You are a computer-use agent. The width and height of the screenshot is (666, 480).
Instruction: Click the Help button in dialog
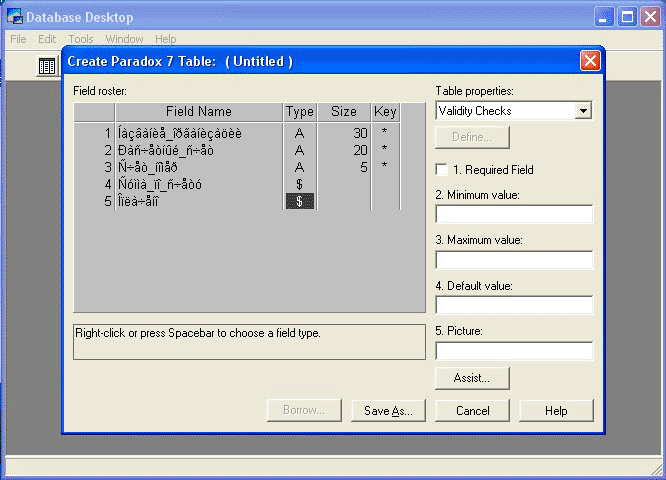tap(556, 411)
